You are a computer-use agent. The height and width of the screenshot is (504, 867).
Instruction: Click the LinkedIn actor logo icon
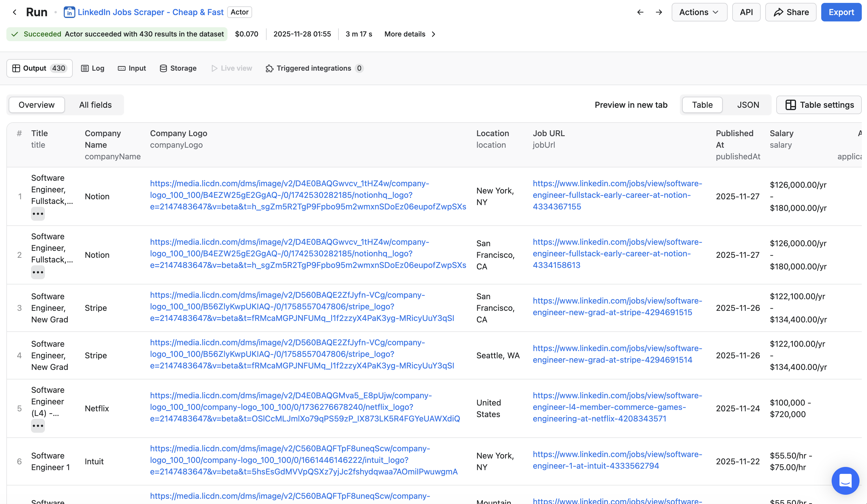[69, 12]
